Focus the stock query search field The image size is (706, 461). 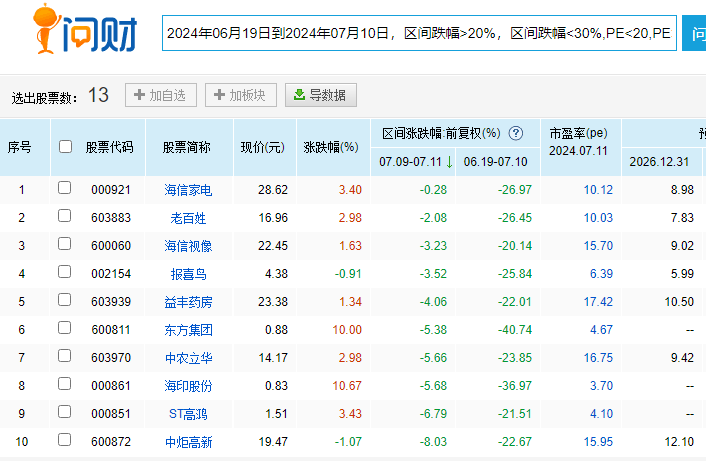point(419,33)
